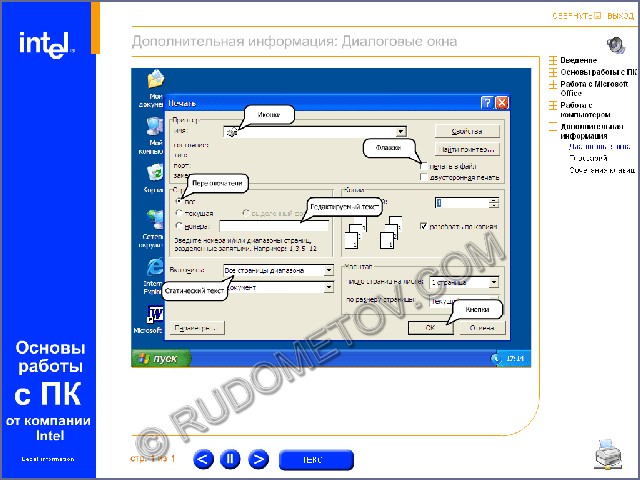Click the Intel logo
This screenshot has width=640, height=480.
[47, 44]
